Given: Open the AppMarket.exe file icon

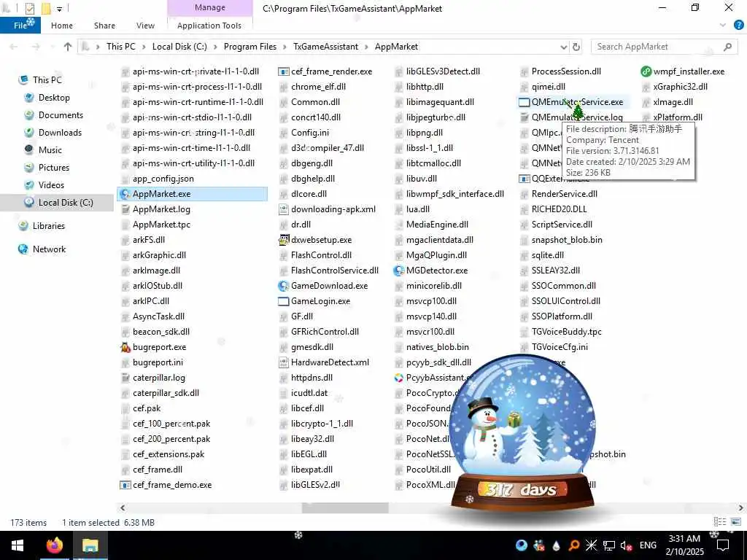Looking at the screenshot, I should coord(125,194).
